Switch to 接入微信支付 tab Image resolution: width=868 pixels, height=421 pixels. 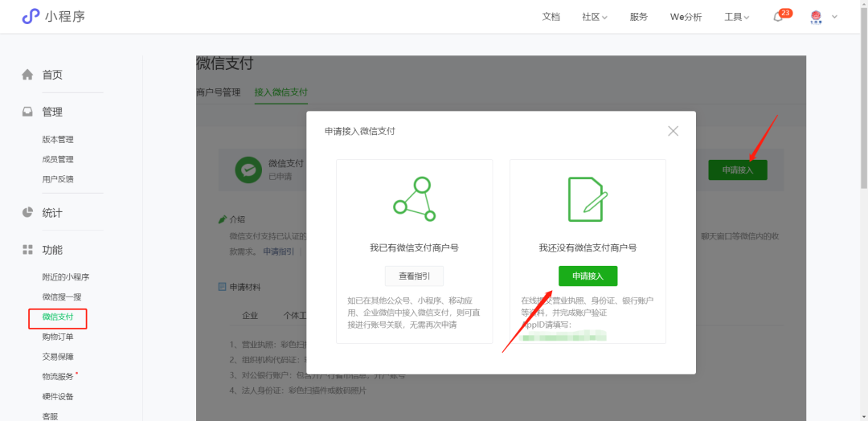tap(281, 92)
